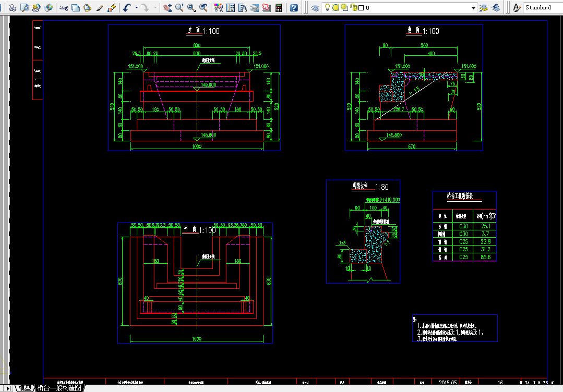Click the 22.8 cell in the quantity table
Screen dimensions: 563x392
485,242
